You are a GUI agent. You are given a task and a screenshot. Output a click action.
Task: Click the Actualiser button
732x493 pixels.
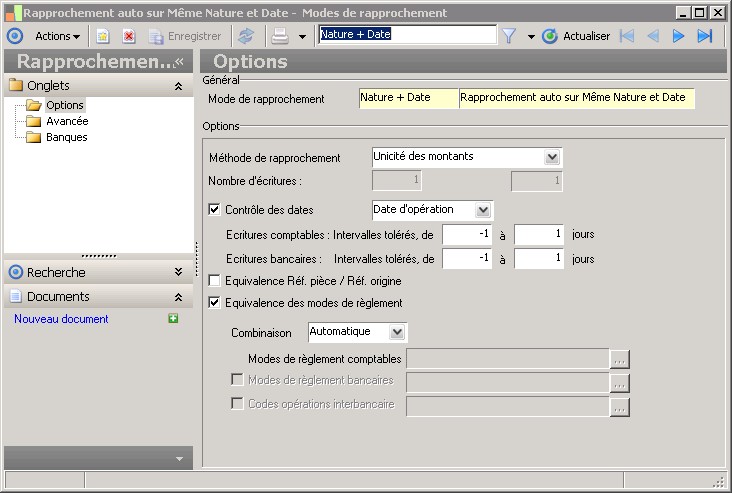[576, 36]
